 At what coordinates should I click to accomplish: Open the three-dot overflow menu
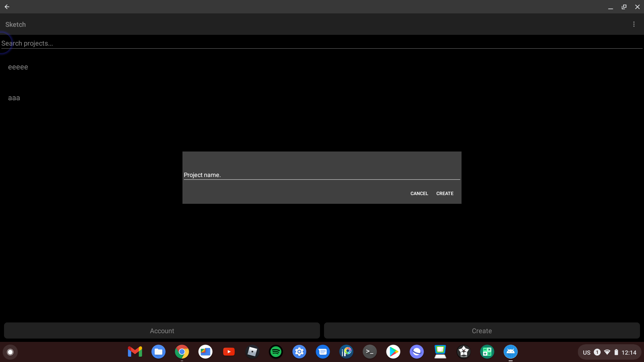click(634, 24)
